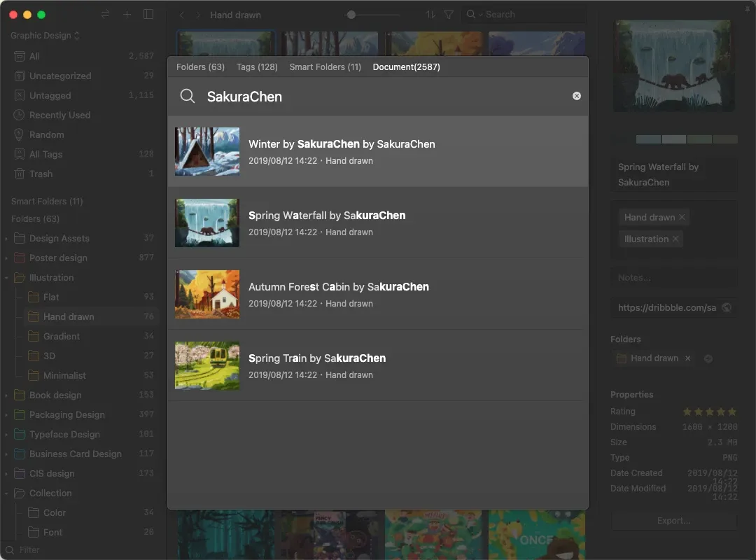This screenshot has width=756, height=560.
Task: Click the first teal color swatch
Action: (648, 139)
